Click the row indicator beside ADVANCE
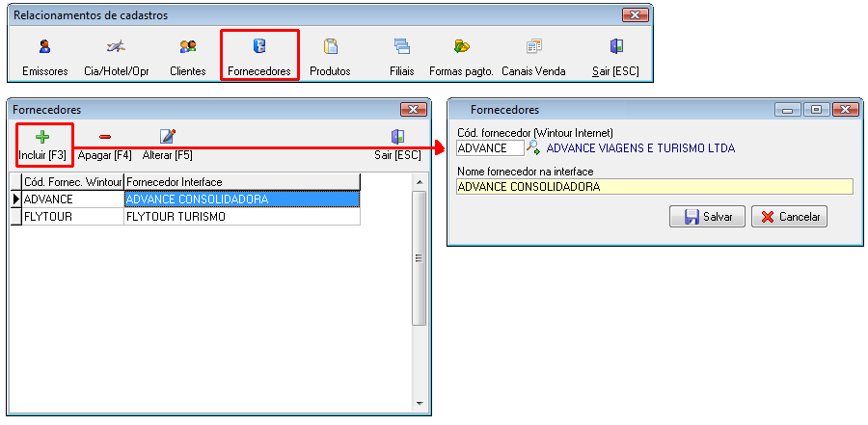Image resolution: width=868 pixels, height=425 pixels. 16,199
